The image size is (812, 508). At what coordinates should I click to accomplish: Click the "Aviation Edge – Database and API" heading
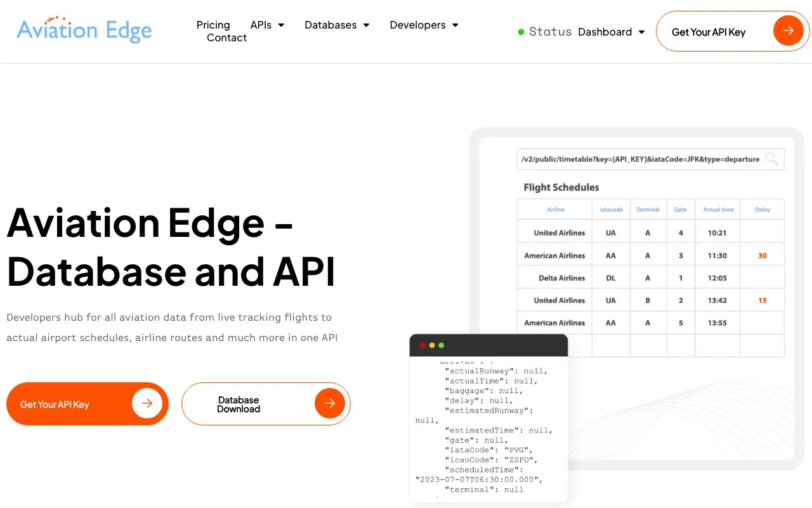coord(171,246)
